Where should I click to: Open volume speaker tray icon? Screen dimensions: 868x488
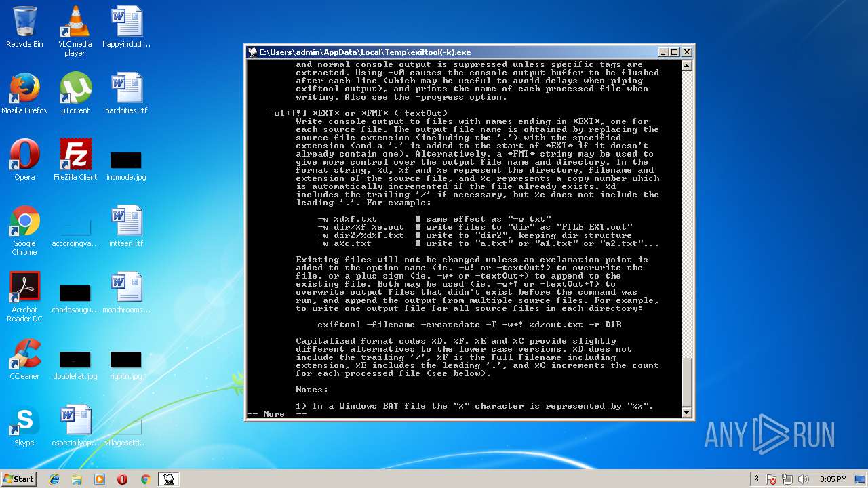[x=804, y=479]
